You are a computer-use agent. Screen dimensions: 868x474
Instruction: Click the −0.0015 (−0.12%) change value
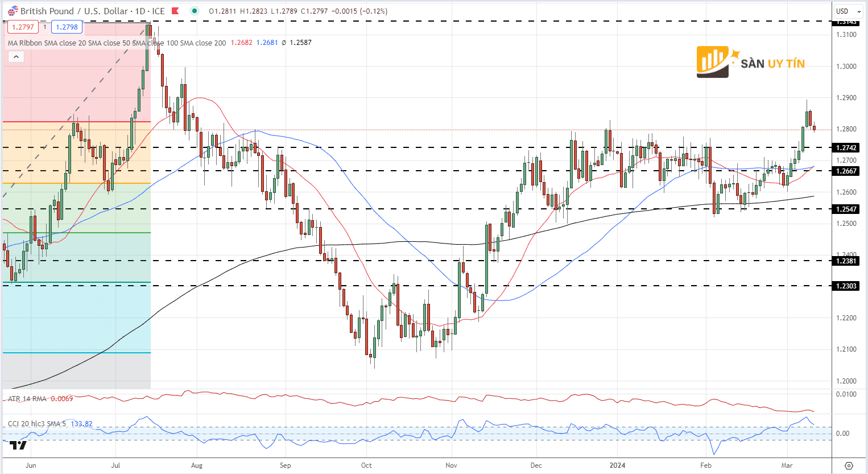click(x=359, y=11)
